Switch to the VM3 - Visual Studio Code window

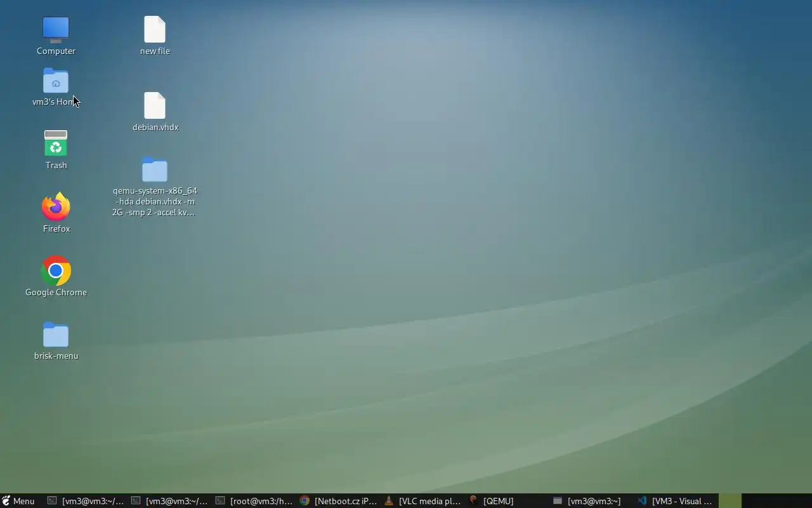676,501
